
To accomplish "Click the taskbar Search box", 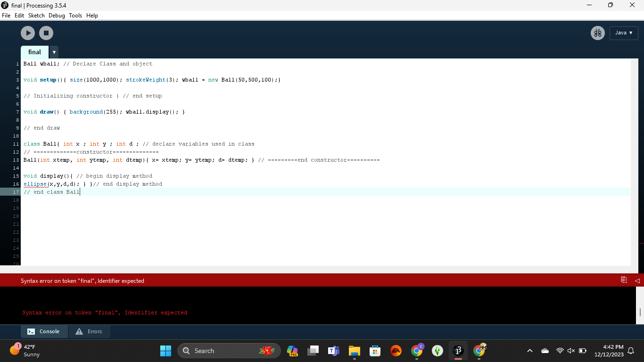I will click(x=229, y=351).
